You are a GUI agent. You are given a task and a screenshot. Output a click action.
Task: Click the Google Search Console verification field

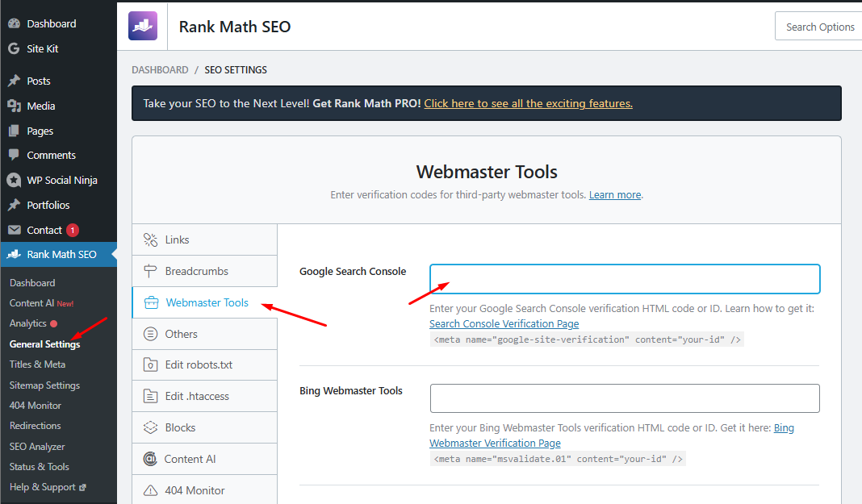click(625, 279)
